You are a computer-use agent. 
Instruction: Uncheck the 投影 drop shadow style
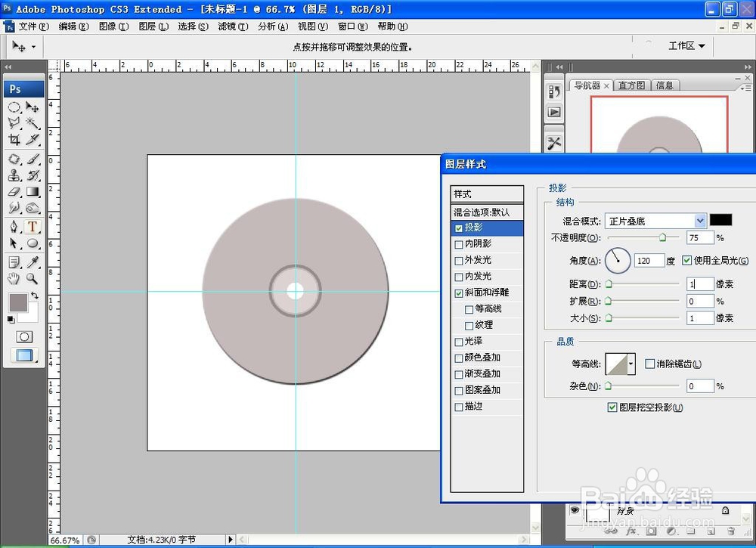point(459,228)
